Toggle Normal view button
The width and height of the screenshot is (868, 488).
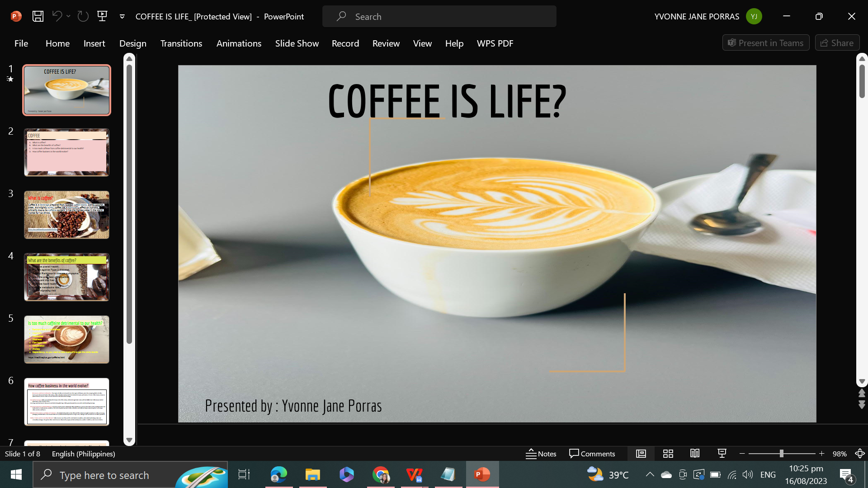click(x=641, y=454)
